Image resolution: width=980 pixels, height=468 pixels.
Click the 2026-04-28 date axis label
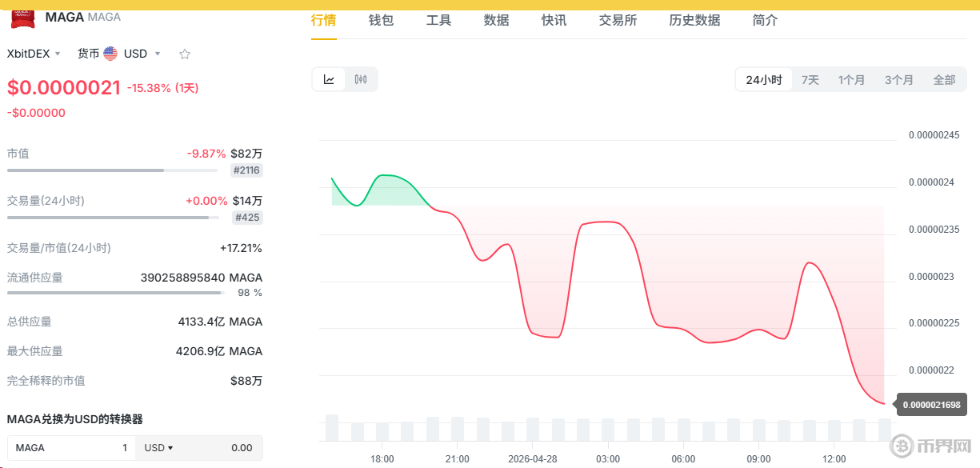533,459
